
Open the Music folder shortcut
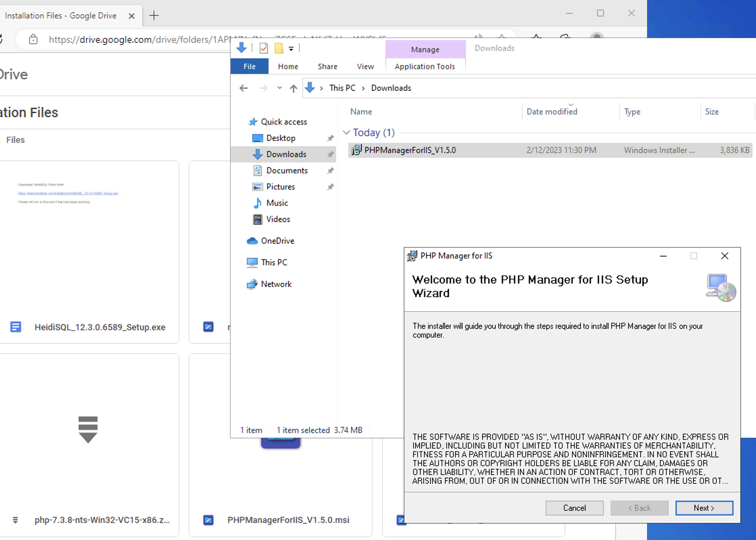click(277, 203)
